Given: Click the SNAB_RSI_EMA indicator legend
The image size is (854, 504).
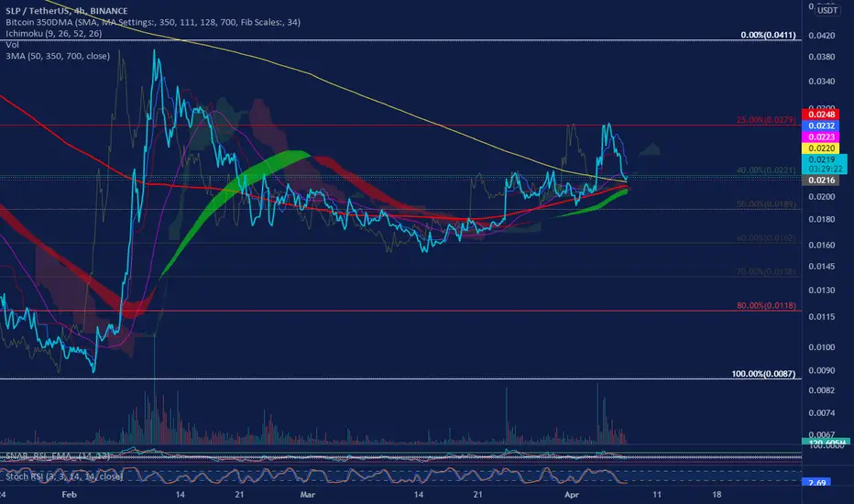Looking at the screenshot, I should pyautogui.click(x=58, y=455).
